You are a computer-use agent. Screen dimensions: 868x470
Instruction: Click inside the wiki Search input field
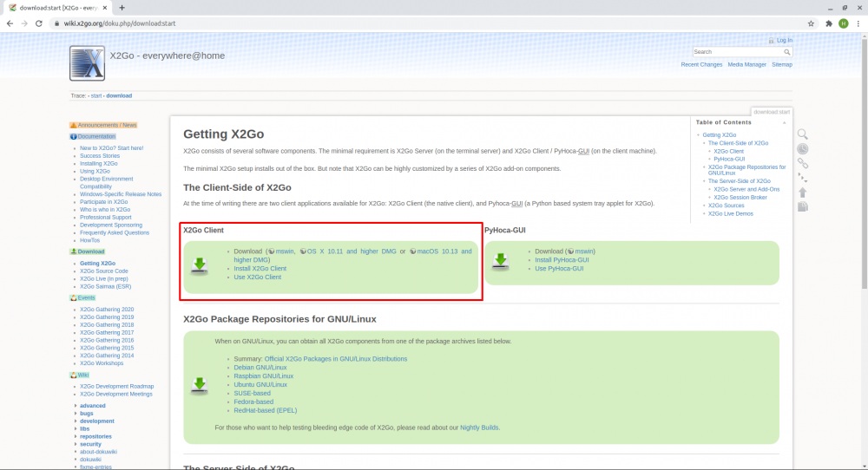737,52
